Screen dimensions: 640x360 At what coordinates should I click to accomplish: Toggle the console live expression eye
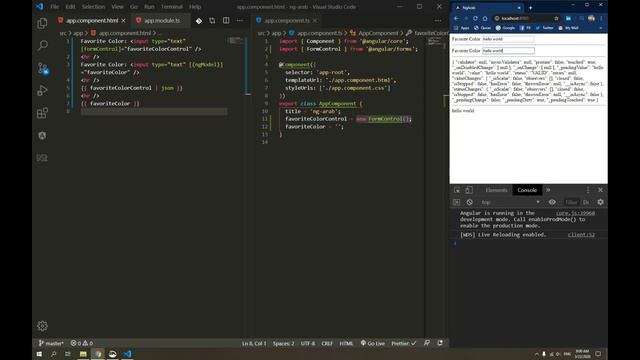(x=552, y=202)
